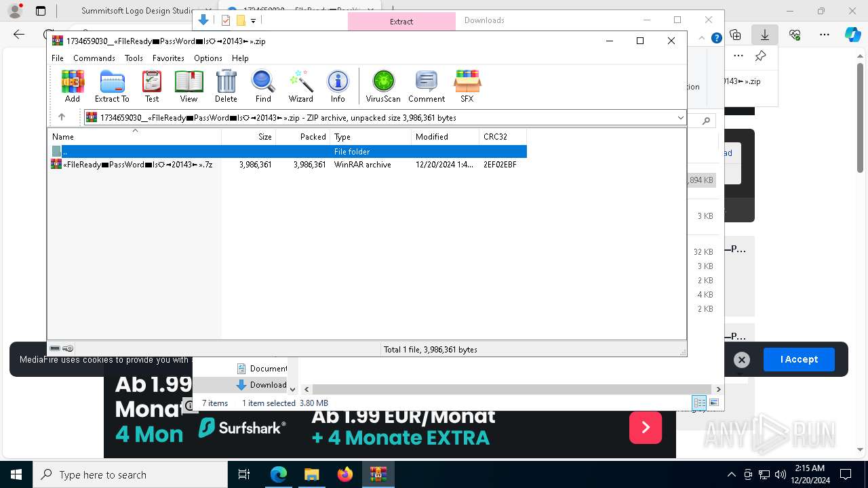Image resolution: width=868 pixels, height=488 pixels.
Task: Open Firefox from taskbar
Action: (x=345, y=474)
